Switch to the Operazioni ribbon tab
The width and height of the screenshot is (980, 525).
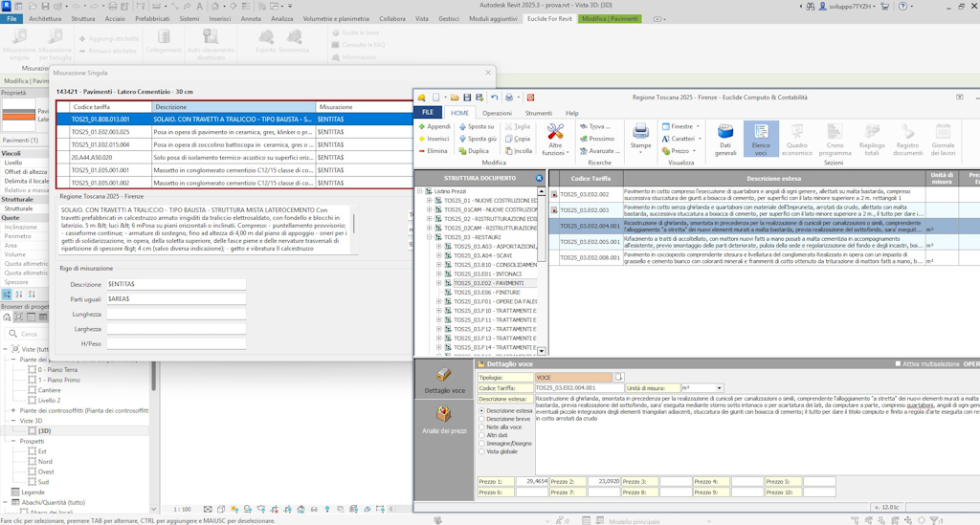497,113
